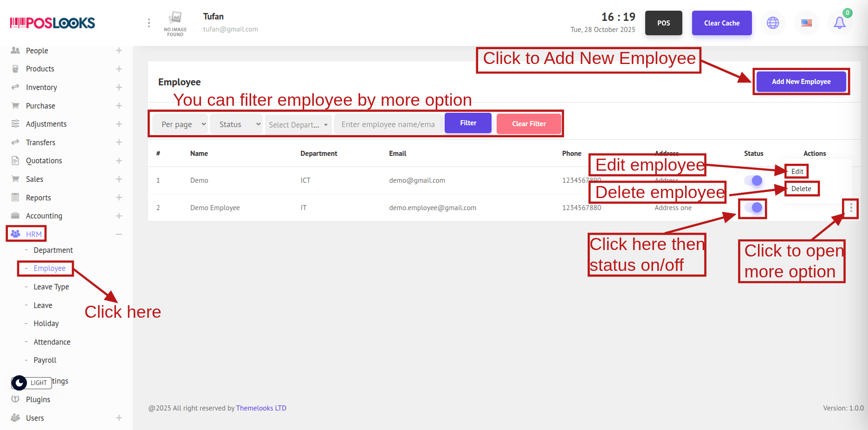
Task: Toggle status switch for Demo Employee row
Action: (x=753, y=207)
